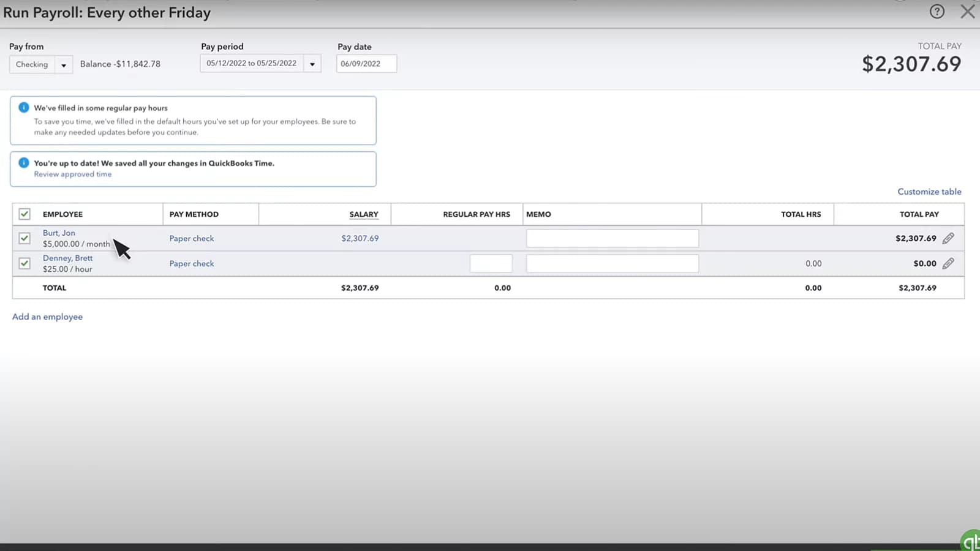
Task: Click the memo field for Denney, Brett
Action: [612, 263]
